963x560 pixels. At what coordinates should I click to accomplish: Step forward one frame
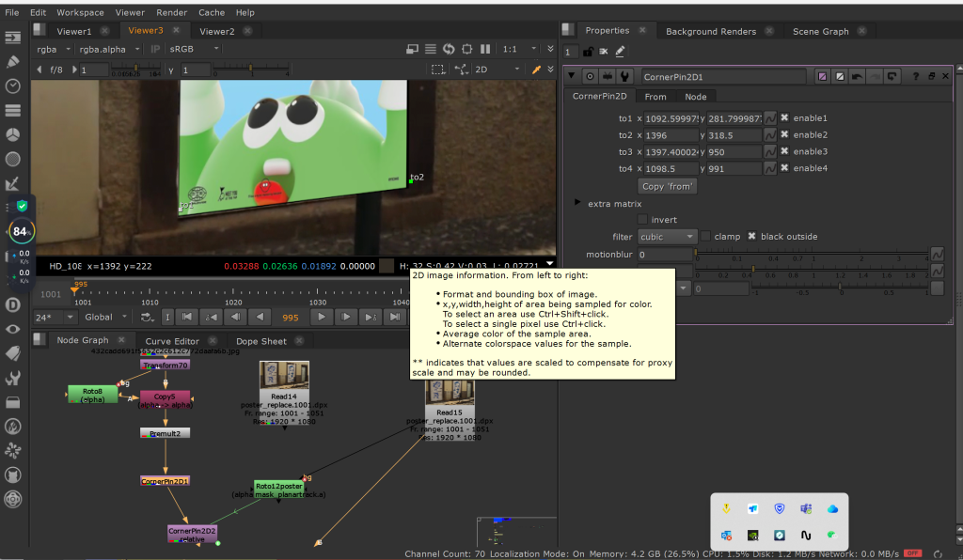tap(346, 317)
